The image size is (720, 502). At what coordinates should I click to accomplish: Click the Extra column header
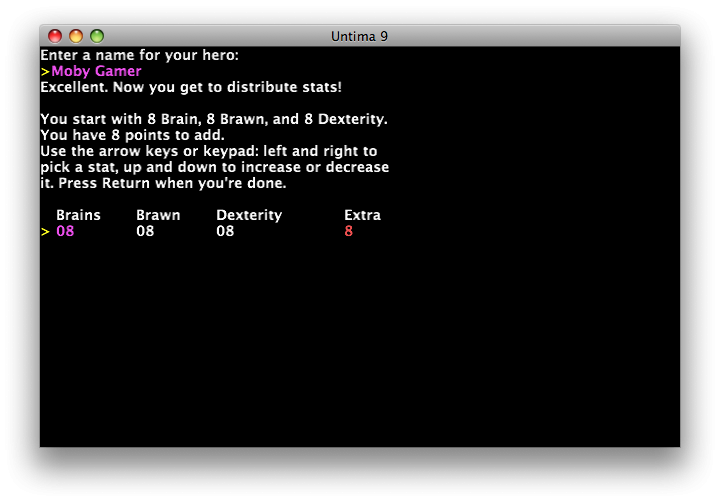[362, 215]
